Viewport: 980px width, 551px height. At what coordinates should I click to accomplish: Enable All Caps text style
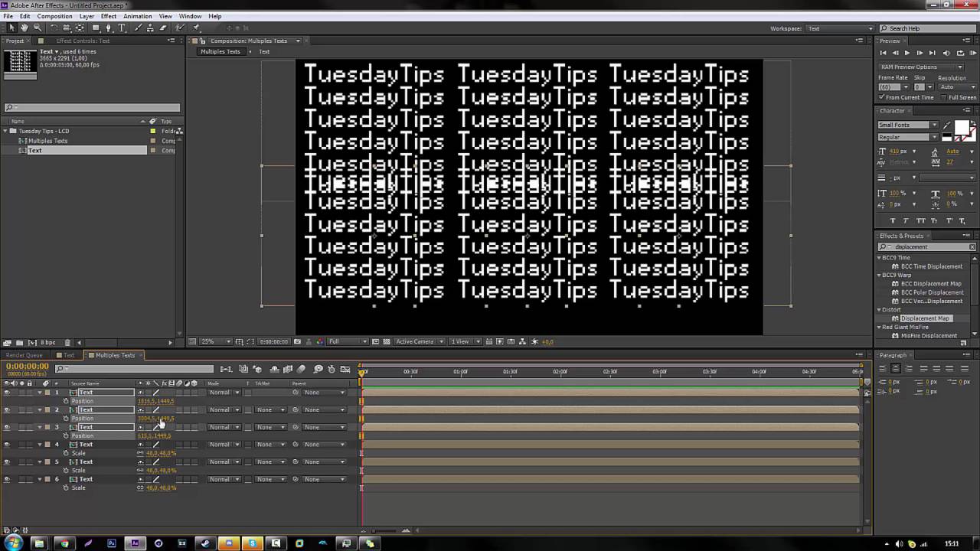pyautogui.click(x=921, y=220)
